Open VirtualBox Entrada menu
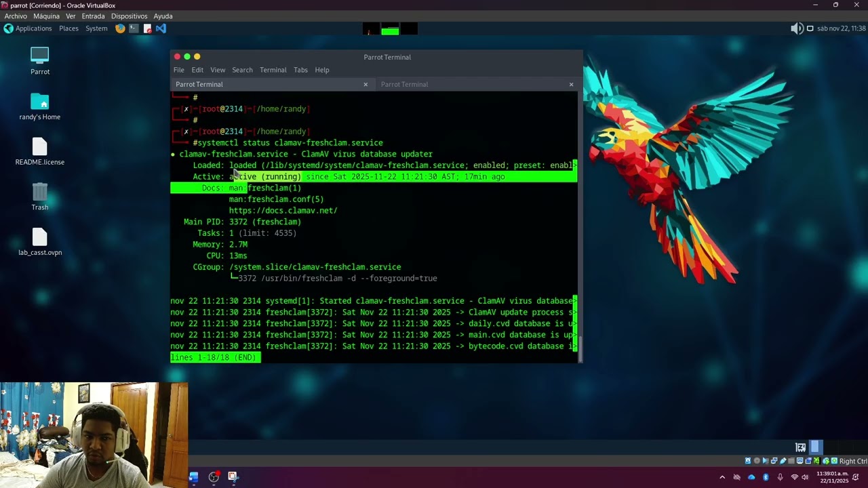This screenshot has height=488, width=868. (93, 16)
